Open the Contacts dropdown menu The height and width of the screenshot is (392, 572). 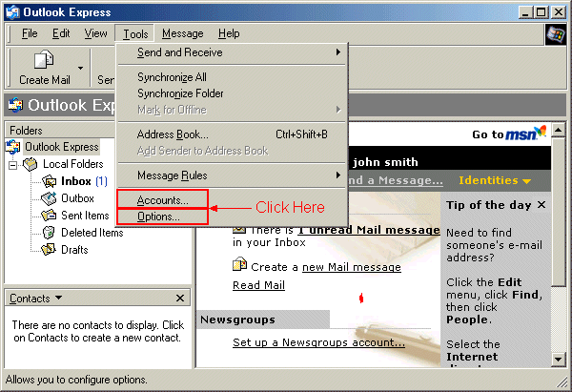point(58,298)
